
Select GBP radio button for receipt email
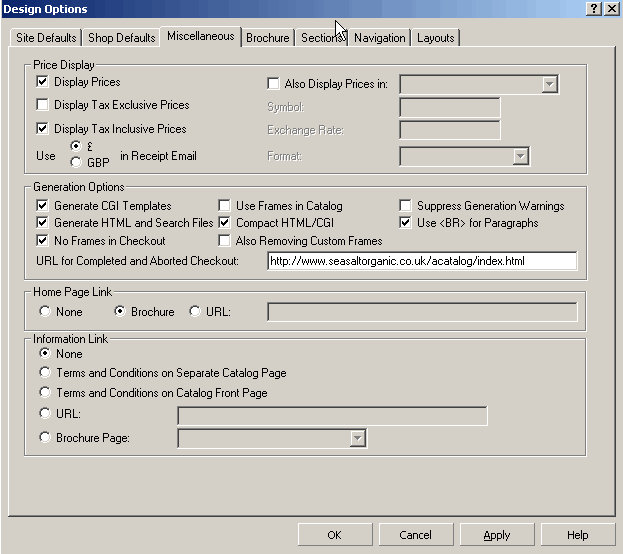[76, 163]
